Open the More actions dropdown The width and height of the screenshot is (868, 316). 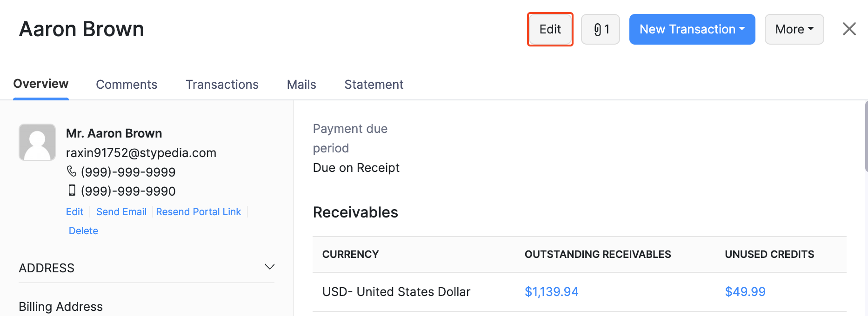pos(794,29)
